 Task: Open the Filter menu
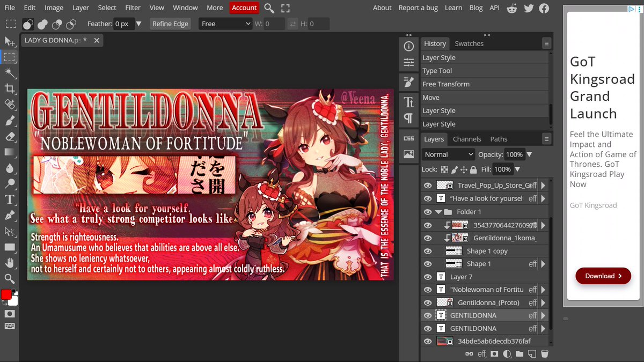(133, 8)
